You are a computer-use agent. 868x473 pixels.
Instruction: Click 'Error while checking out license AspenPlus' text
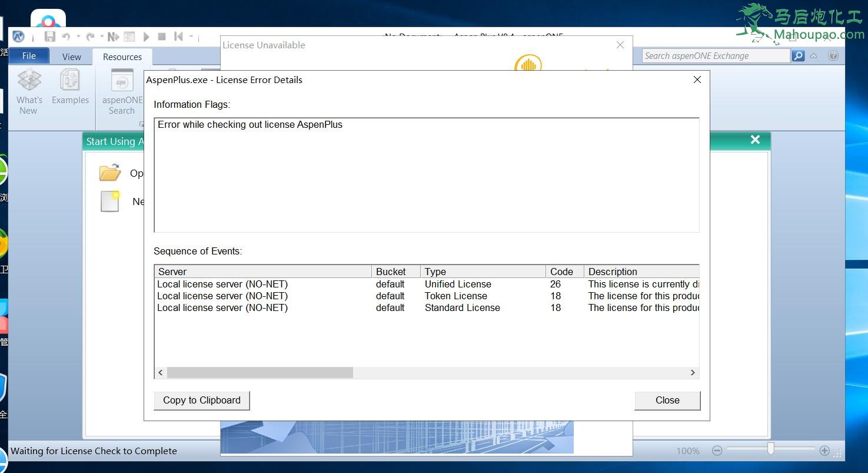coord(250,124)
